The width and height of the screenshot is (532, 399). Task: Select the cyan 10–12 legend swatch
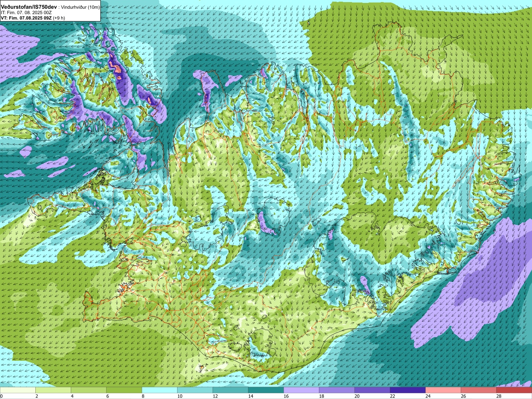click(x=195, y=390)
